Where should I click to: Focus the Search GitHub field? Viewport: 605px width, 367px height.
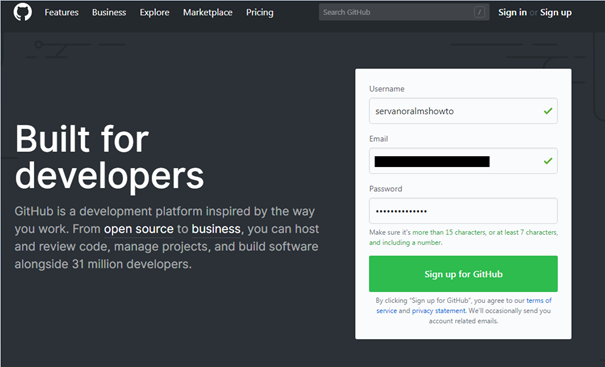coord(404,12)
